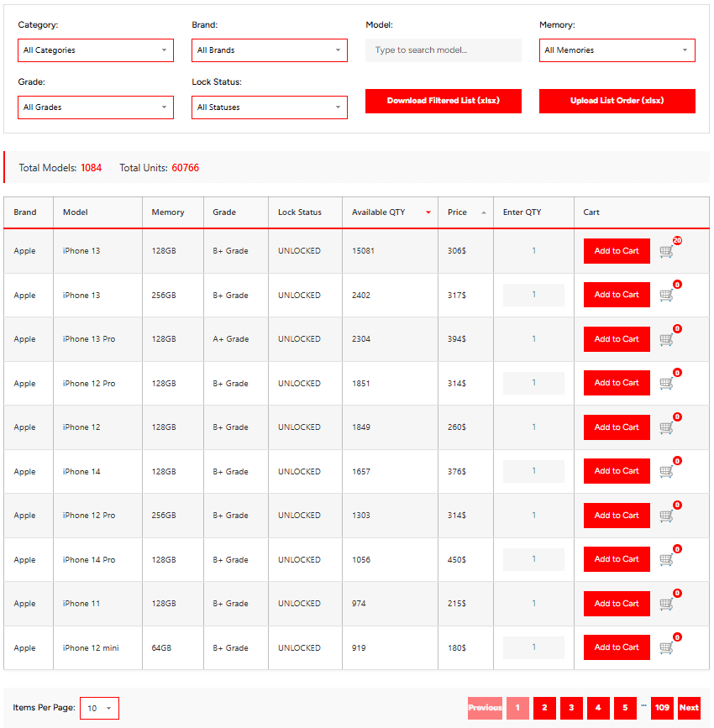Click cart icon for iPhone 13 Pro row

[x=667, y=339]
